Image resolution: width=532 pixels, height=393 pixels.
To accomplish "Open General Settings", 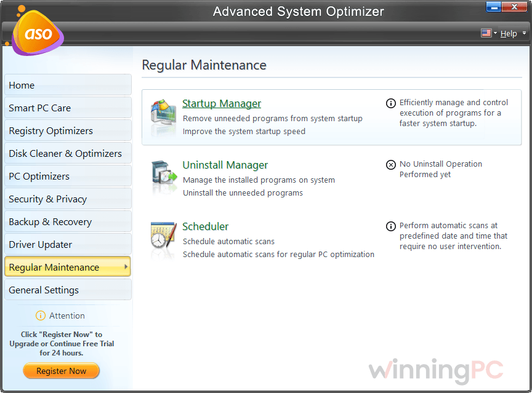I will tap(68, 290).
